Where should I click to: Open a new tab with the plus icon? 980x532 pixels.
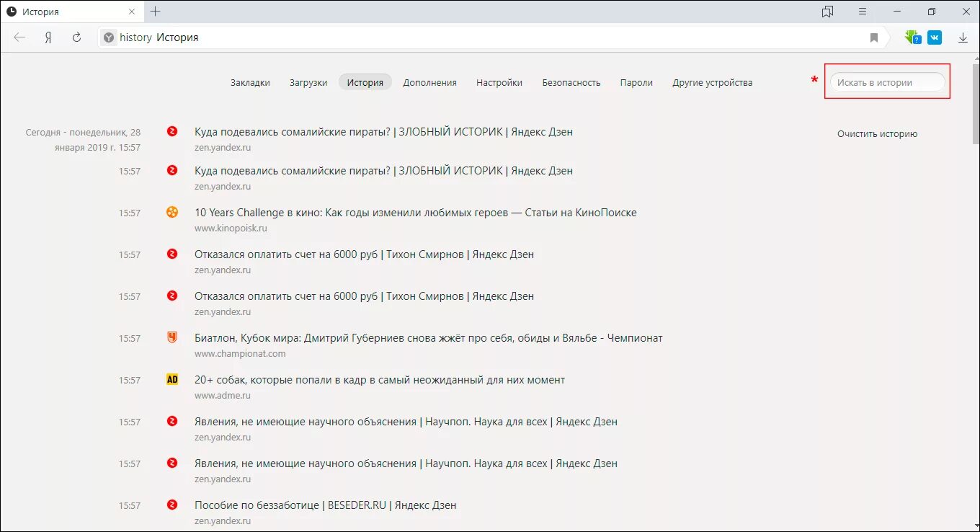(x=155, y=12)
